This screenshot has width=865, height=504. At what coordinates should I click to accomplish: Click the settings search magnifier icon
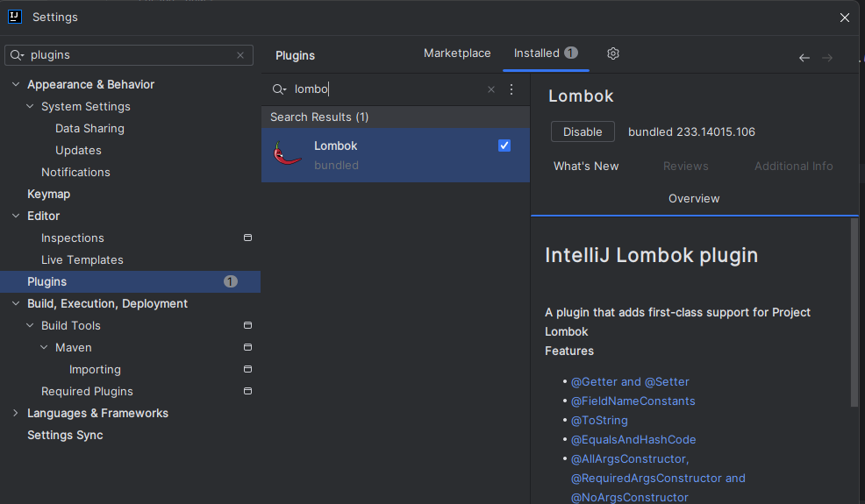click(17, 55)
